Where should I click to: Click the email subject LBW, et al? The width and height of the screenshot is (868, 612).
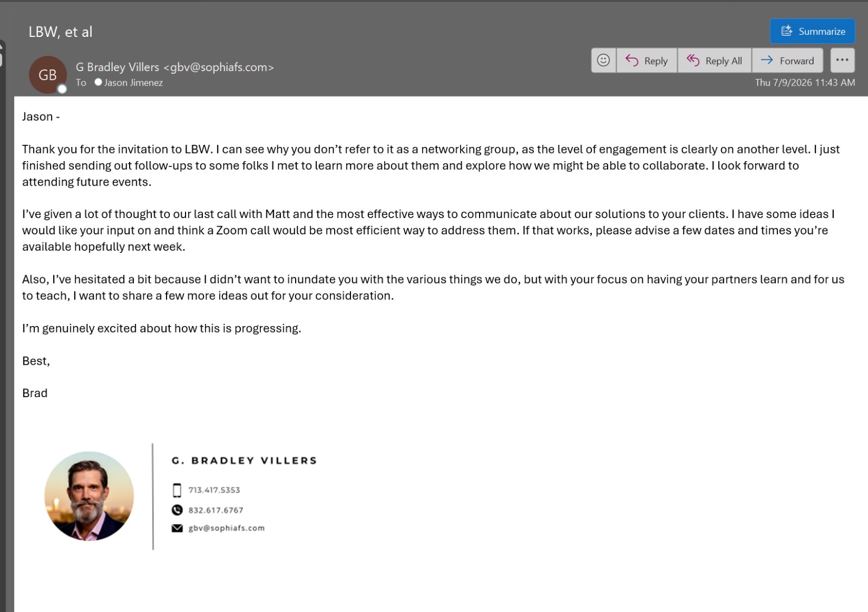pos(61,32)
